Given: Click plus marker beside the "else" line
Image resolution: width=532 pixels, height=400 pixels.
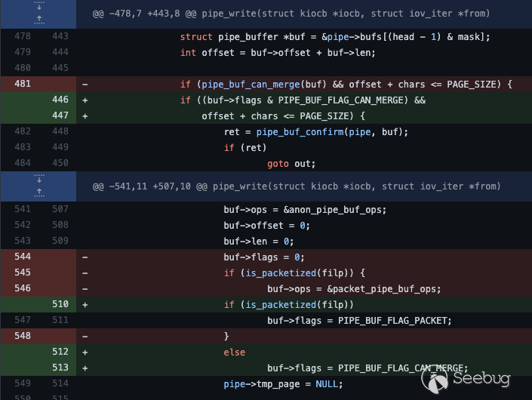Looking at the screenshot, I should [85, 352].
